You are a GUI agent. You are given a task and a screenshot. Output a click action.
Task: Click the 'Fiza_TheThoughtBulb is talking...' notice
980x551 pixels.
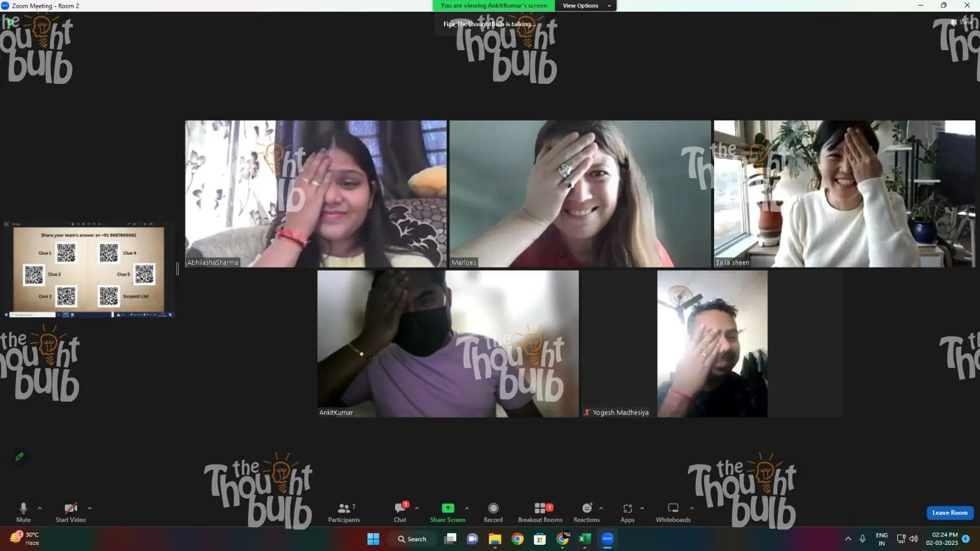[x=490, y=24]
